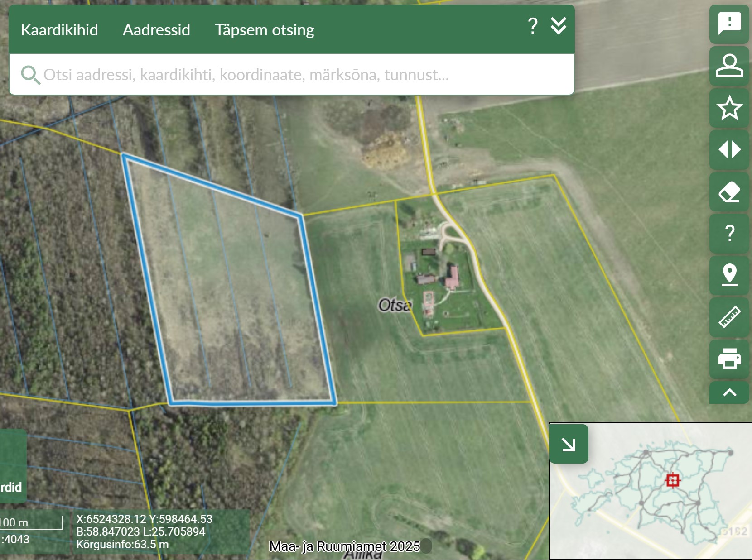The height and width of the screenshot is (560, 752).
Task: Switch to the Aadressid tab
Action: [x=156, y=30]
